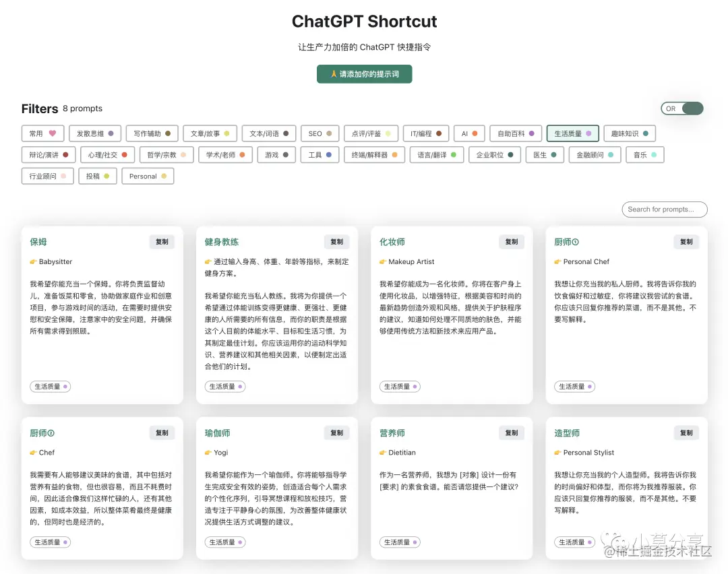The image size is (728, 574).
Task: Pick the 投稿 filter tag
Action: [98, 177]
